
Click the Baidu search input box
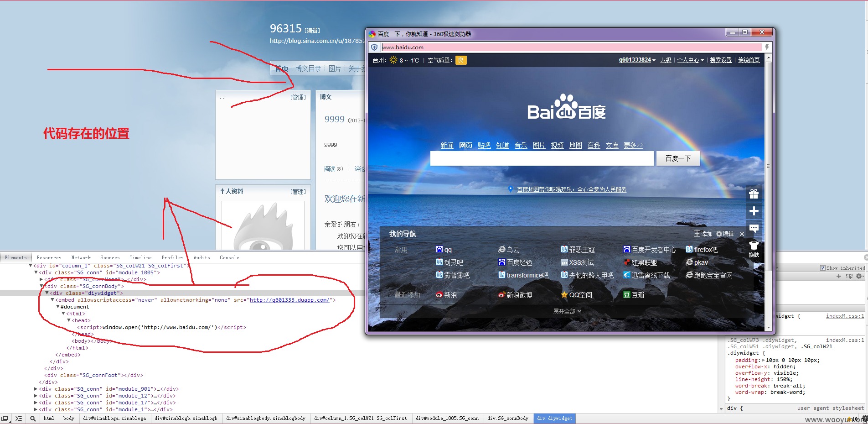click(542, 158)
